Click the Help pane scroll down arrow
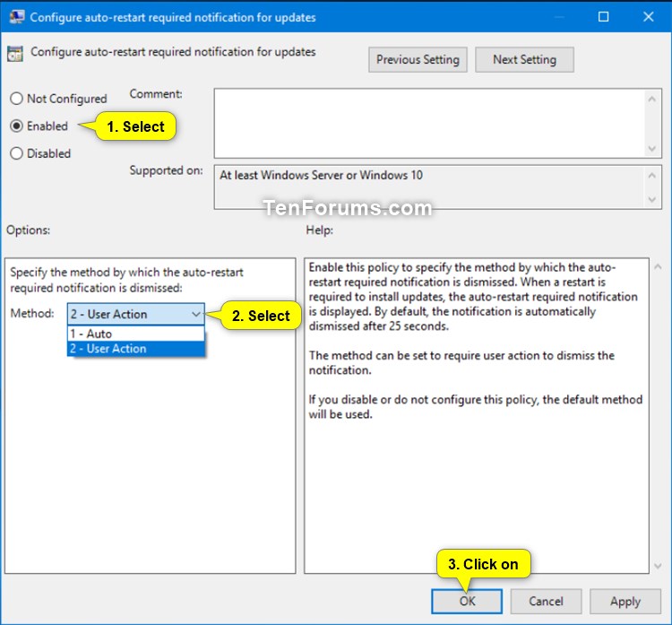Screen dimensions: 672x625 click(x=658, y=566)
